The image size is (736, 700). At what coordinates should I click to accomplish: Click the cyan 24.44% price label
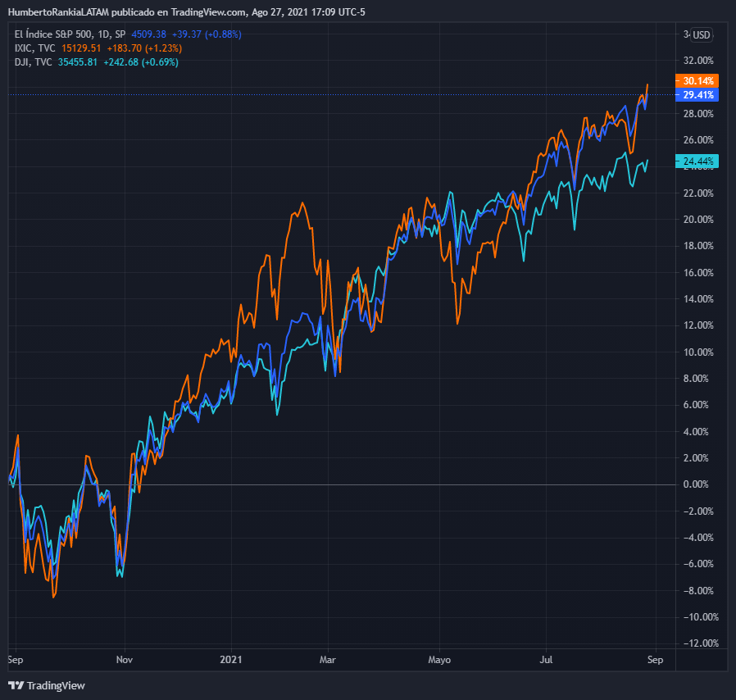[697, 161]
